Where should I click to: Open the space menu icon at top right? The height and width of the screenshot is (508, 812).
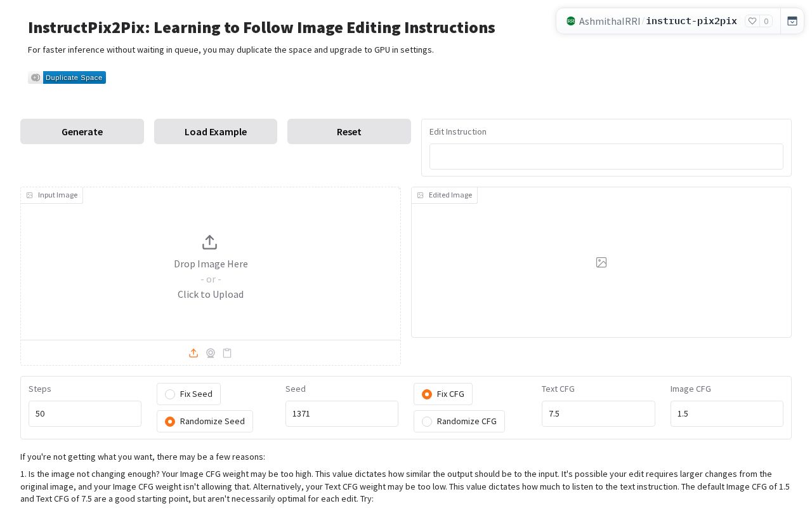coord(792,21)
